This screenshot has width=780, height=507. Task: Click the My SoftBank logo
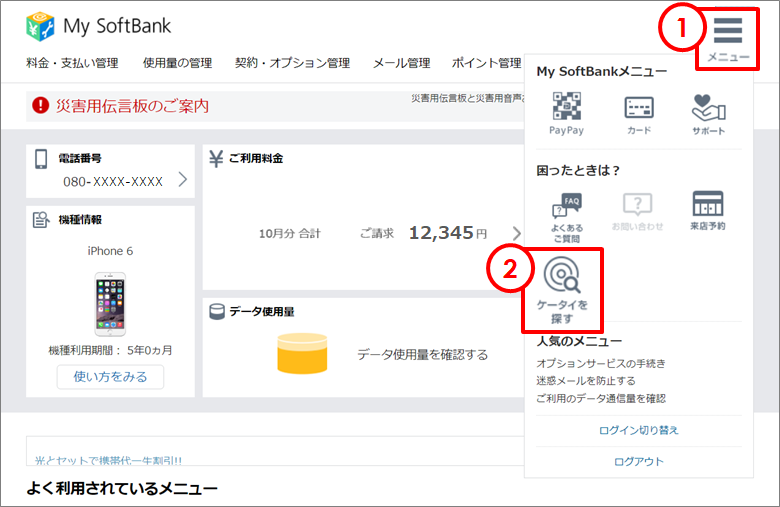point(98,26)
